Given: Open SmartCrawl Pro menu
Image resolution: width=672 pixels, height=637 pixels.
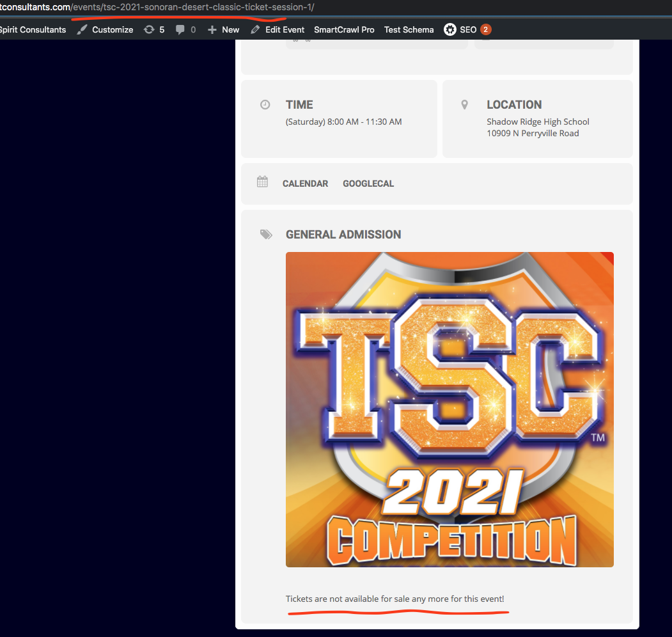Looking at the screenshot, I should tap(344, 29).
